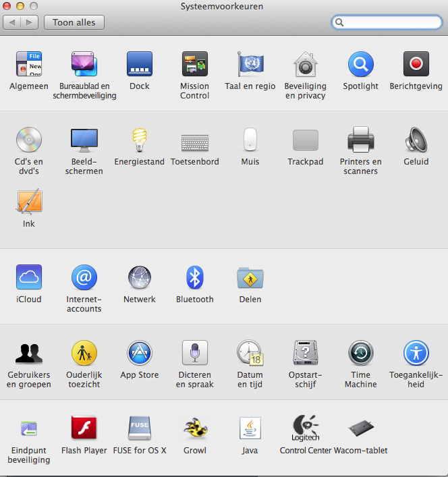Open Gebruikers en groepen pane
The image size is (448, 477).
click(x=29, y=353)
